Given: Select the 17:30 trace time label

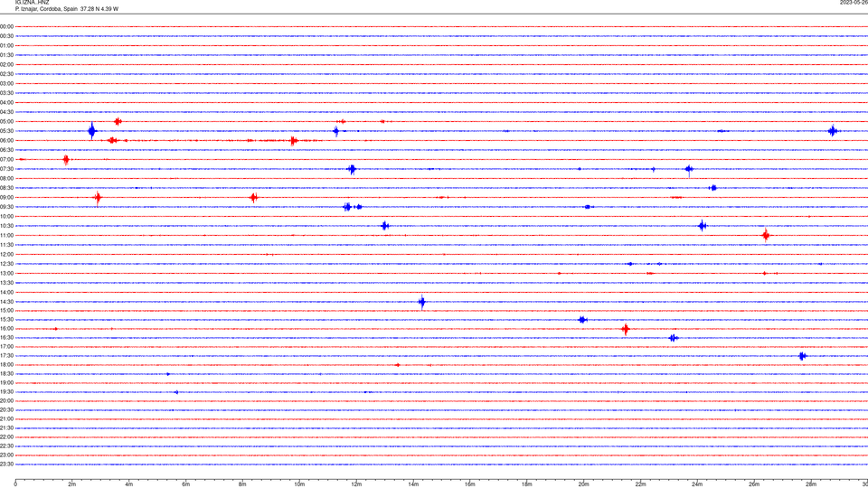Looking at the screenshot, I should click(6, 356).
